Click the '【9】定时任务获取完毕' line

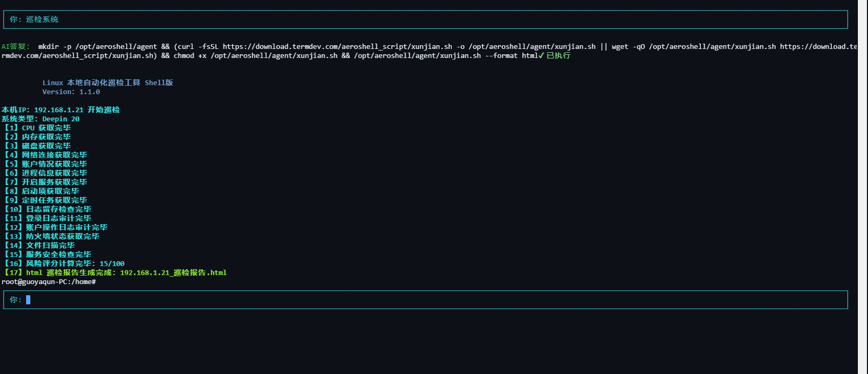[x=45, y=200]
